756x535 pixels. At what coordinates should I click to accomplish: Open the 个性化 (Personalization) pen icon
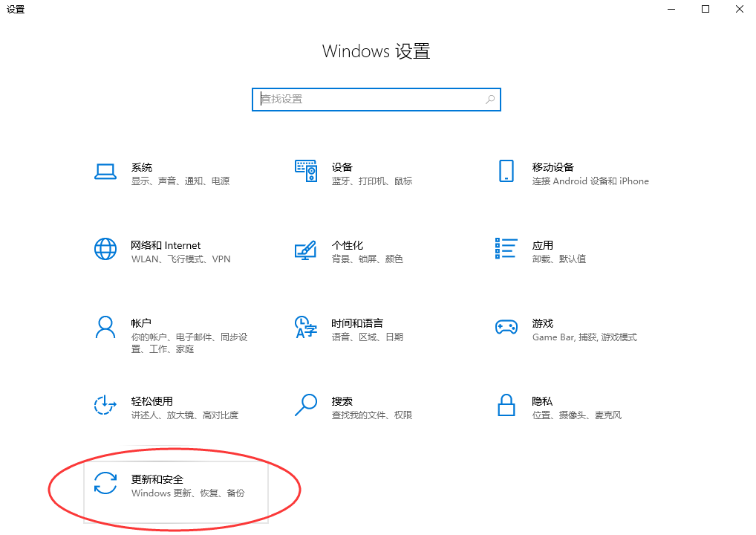click(x=305, y=250)
